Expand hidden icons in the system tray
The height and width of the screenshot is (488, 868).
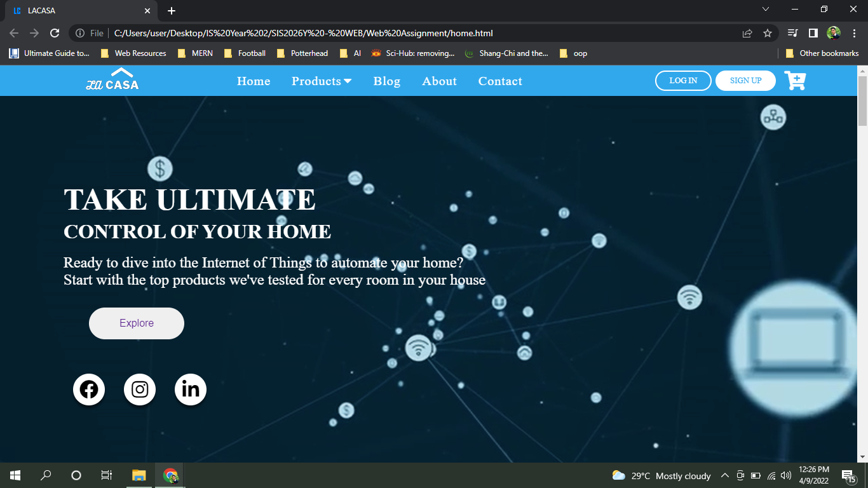(x=724, y=475)
